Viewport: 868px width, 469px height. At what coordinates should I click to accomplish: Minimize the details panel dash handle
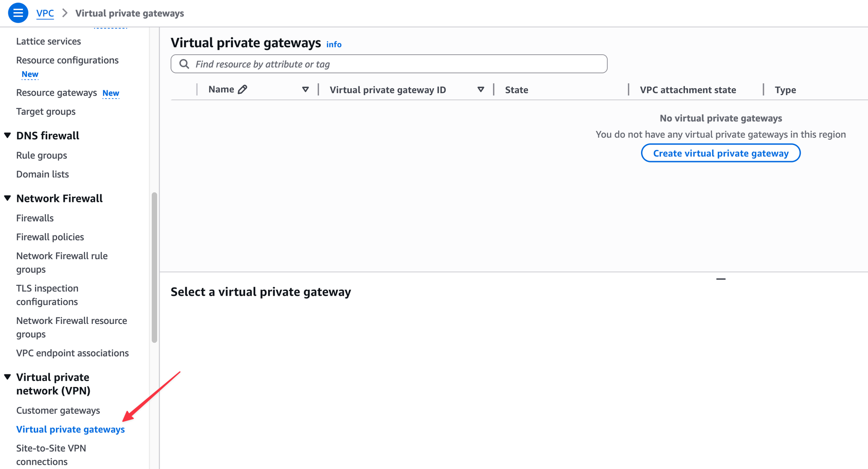(721, 279)
